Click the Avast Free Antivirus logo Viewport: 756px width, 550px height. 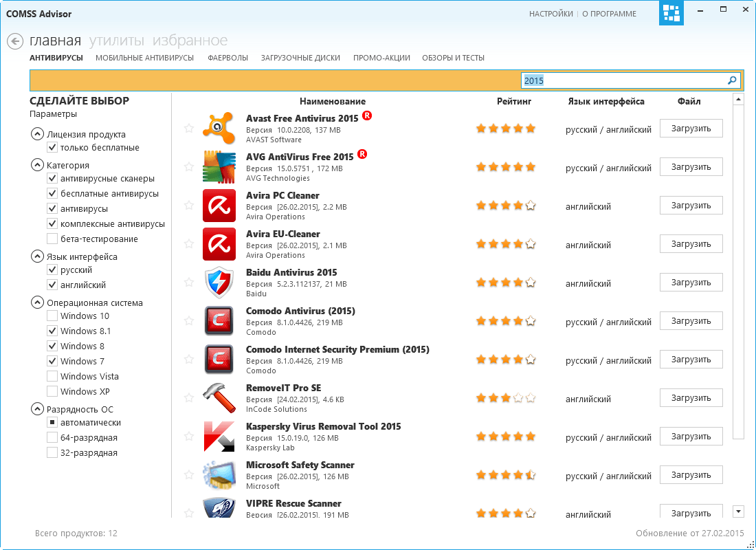click(219, 129)
